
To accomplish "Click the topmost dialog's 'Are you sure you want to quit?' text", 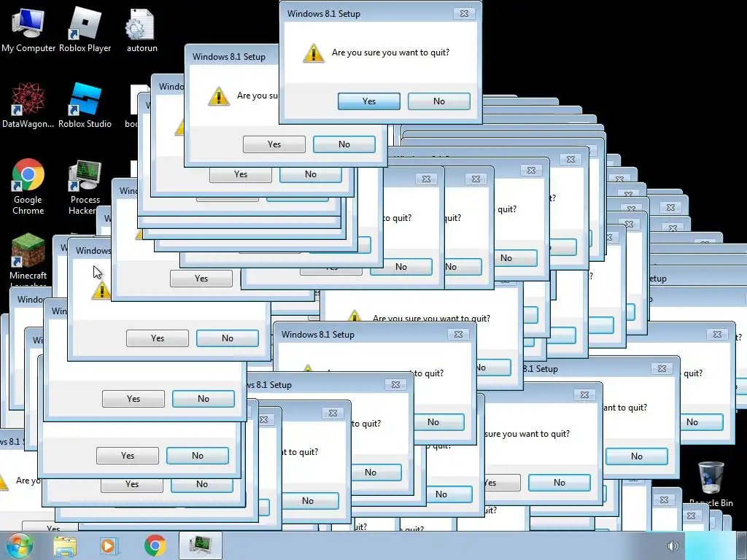I will point(391,52).
